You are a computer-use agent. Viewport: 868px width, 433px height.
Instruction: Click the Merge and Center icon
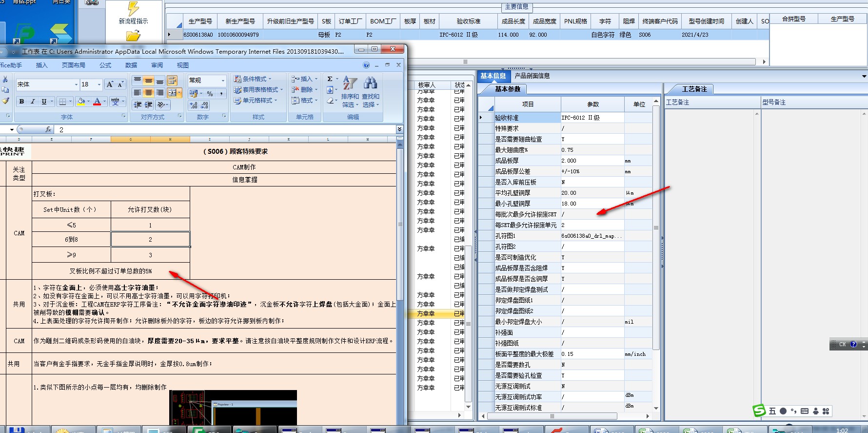[x=172, y=93]
